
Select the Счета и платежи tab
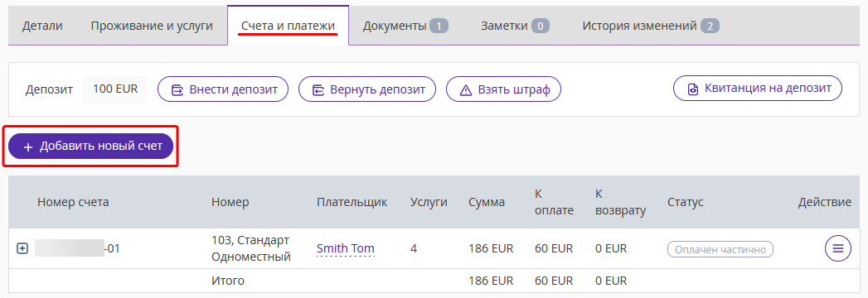288,26
